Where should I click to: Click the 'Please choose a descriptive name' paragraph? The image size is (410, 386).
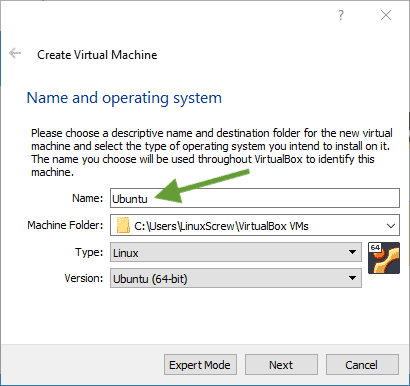tap(212, 152)
